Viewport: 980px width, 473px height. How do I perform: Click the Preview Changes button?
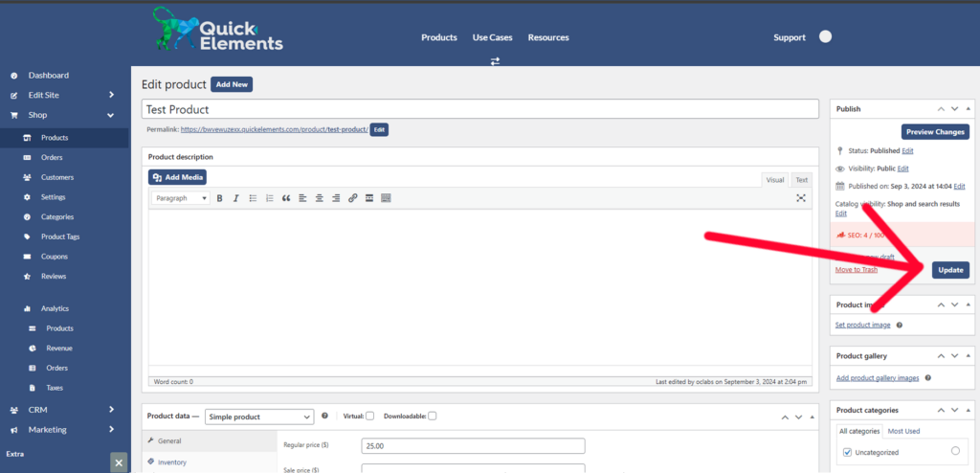point(935,132)
